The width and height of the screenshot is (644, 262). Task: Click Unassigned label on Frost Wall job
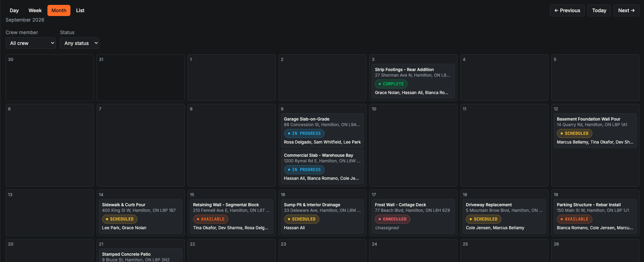tap(387, 228)
